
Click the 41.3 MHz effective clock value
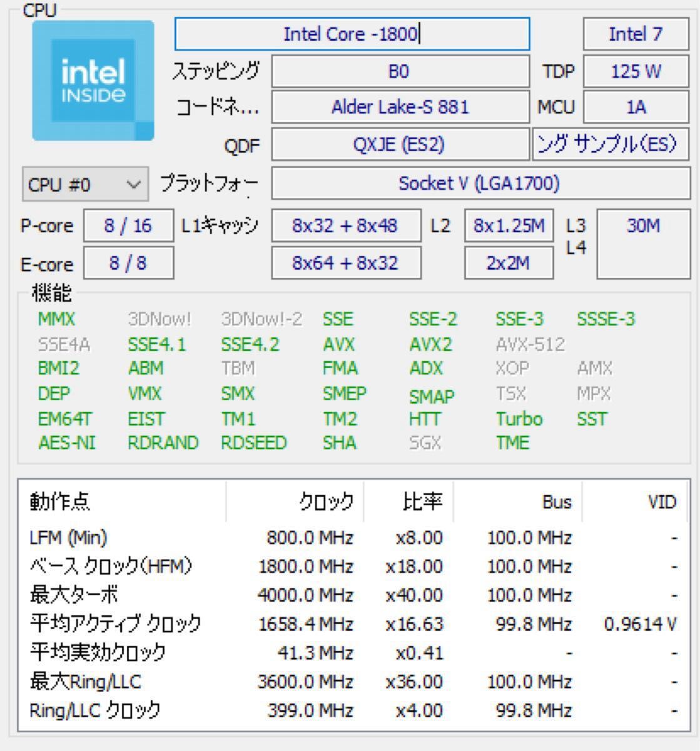tap(315, 653)
